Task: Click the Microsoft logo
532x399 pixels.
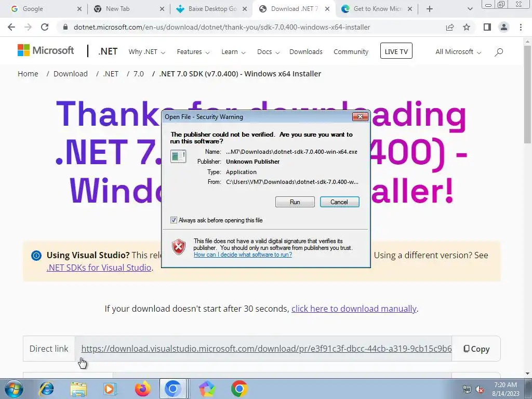Action: coord(46,50)
